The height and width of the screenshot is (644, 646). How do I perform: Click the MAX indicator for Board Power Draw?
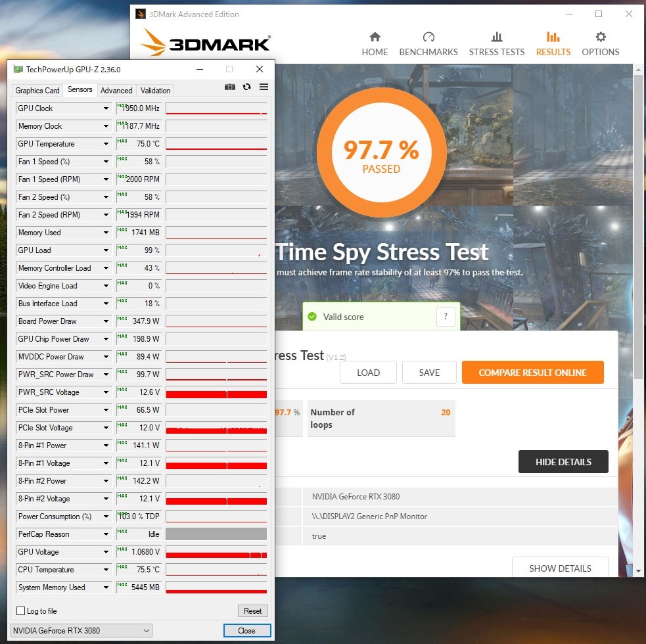tap(122, 319)
